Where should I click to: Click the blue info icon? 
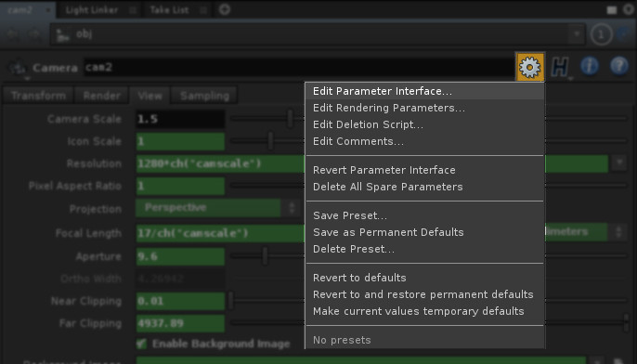coord(589,66)
